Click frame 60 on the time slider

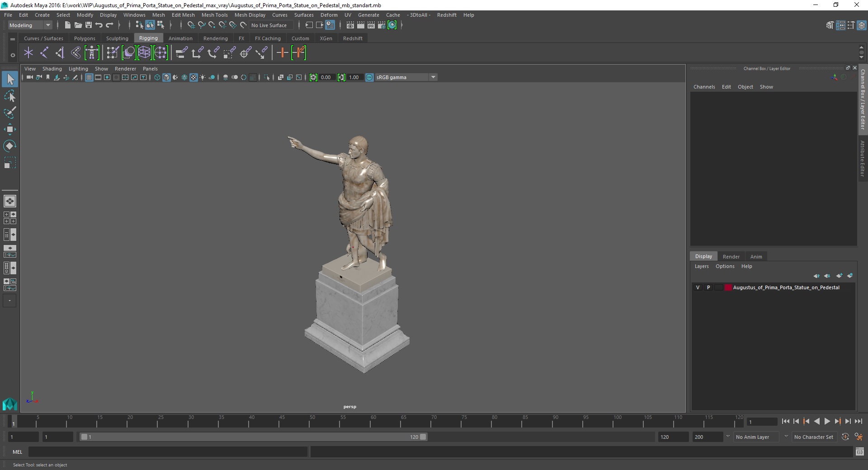coord(373,422)
